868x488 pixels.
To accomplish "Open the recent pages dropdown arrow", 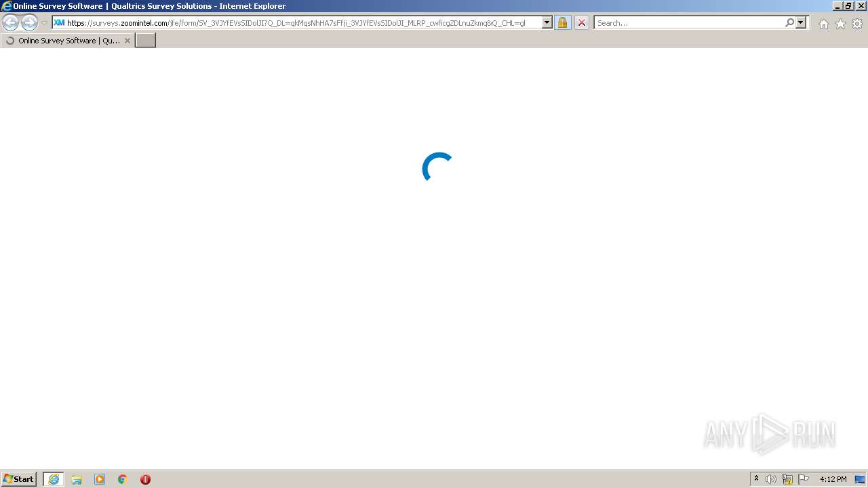I will (x=44, y=23).
